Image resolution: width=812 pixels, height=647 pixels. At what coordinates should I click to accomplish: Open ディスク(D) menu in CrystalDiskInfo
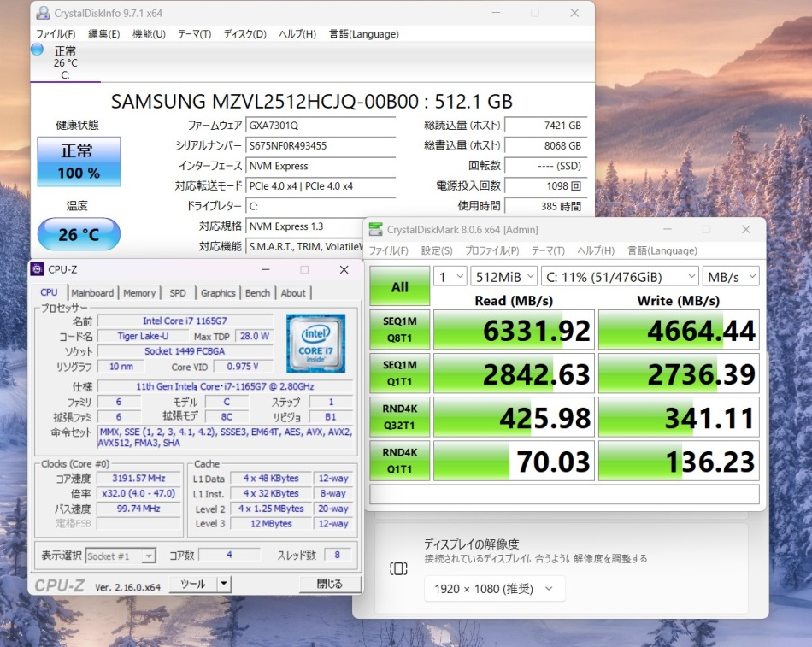[245, 34]
